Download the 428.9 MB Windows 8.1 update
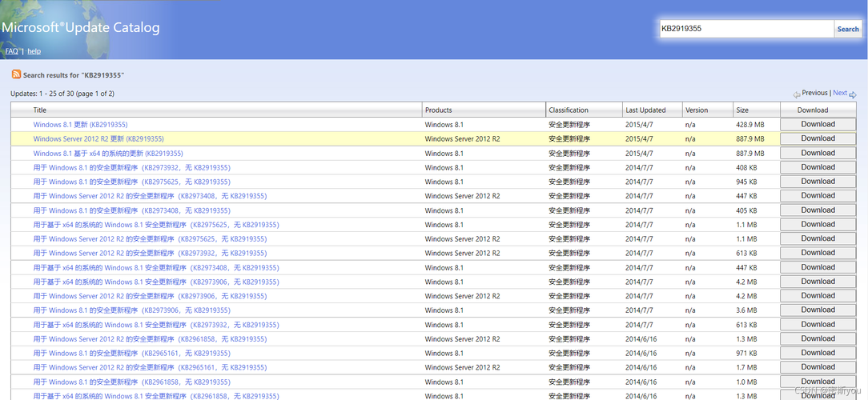Viewport: 868px width, 400px height. (818, 125)
